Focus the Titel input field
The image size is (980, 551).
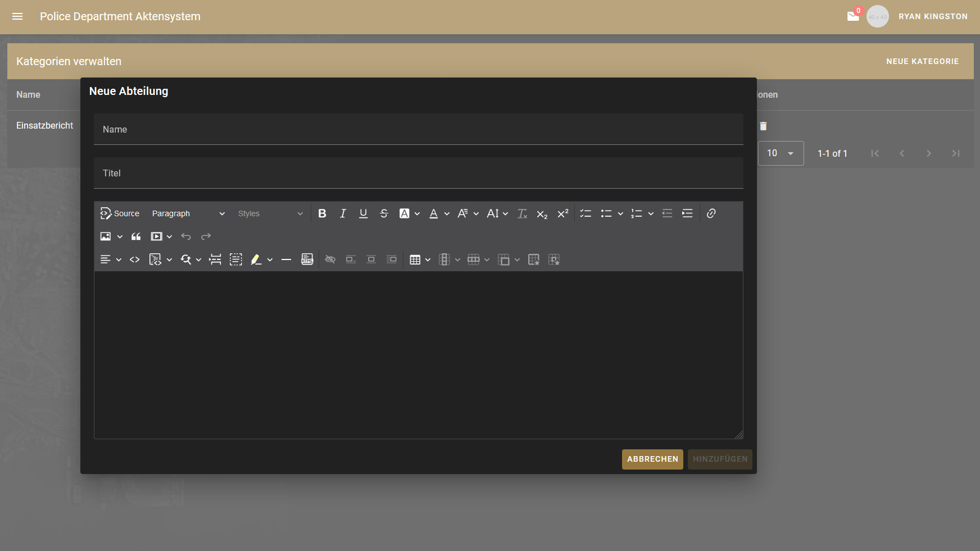click(x=419, y=173)
